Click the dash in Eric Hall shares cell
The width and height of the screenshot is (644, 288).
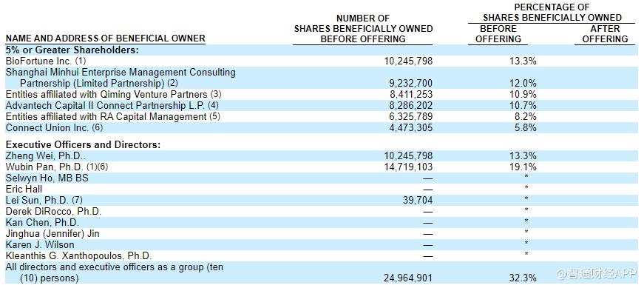click(428, 190)
